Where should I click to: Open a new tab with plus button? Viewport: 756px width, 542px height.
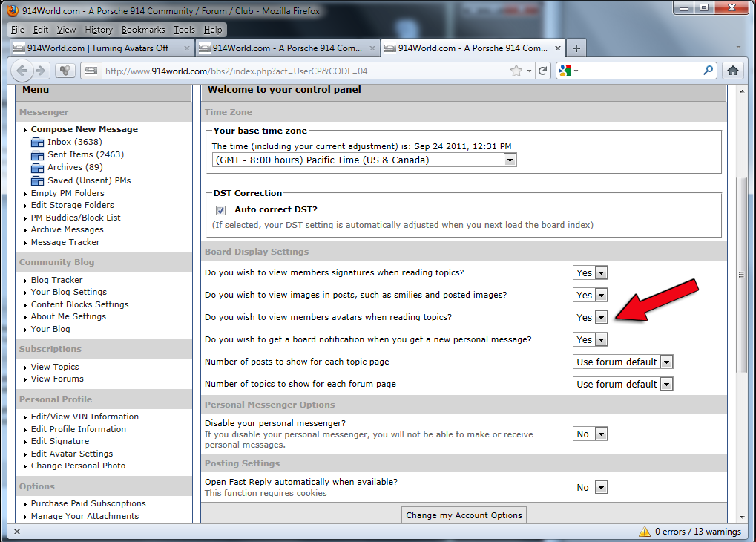(576, 48)
